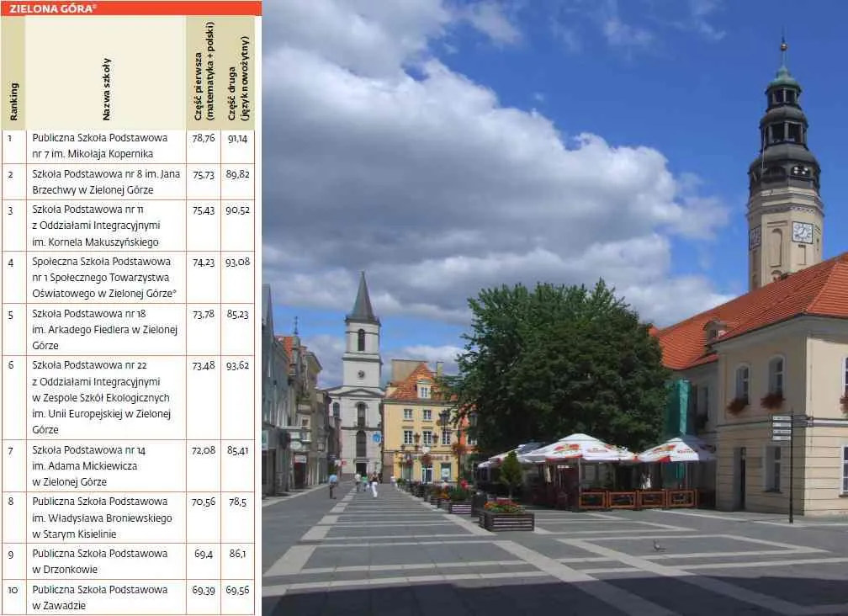The height and width of the screenshot is (616, 848).
Task: Select 'im. Władysława Broniewskiego' school name
Action: [102, 518]
